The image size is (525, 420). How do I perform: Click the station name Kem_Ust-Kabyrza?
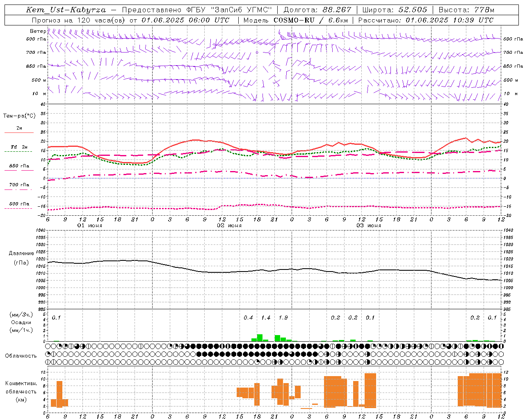[66, 10]
